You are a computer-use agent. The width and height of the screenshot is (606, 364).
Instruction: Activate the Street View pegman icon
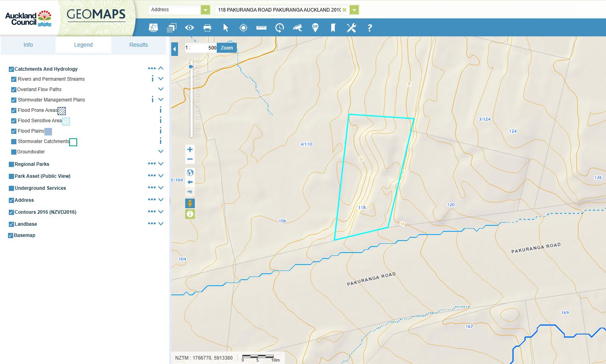point(190,203)
